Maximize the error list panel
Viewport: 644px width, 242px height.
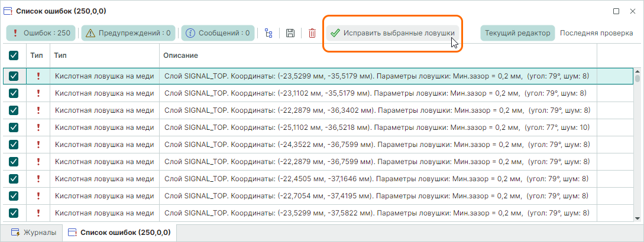point(616,11)
